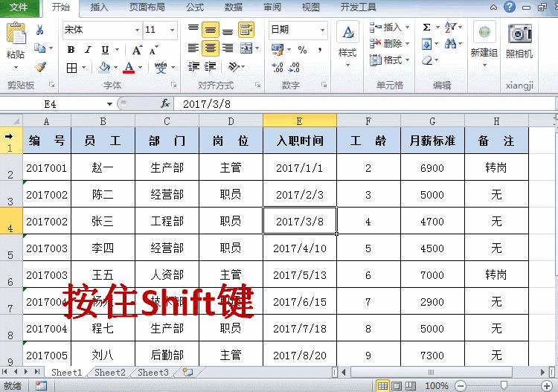Click the text orientation icon
Viewport: 558px width, 392px height.
[234, 66]
